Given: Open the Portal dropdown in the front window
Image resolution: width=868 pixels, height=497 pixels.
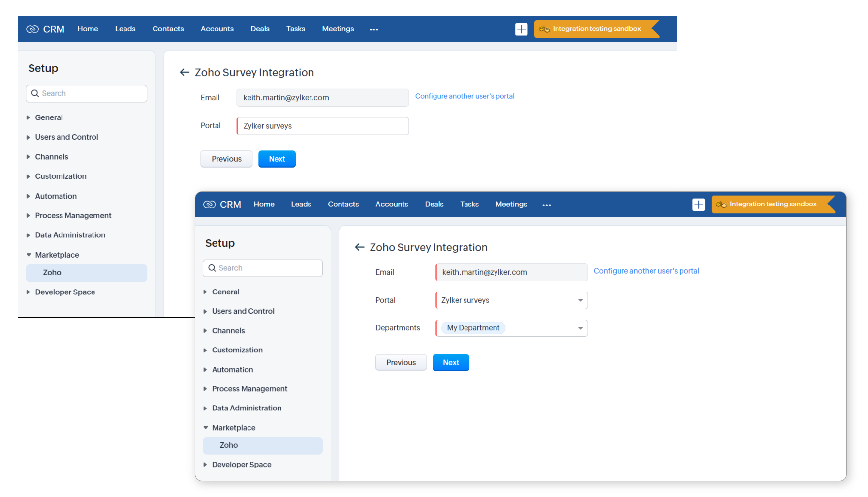Looking at the screenshot, I should click(512, 300).
